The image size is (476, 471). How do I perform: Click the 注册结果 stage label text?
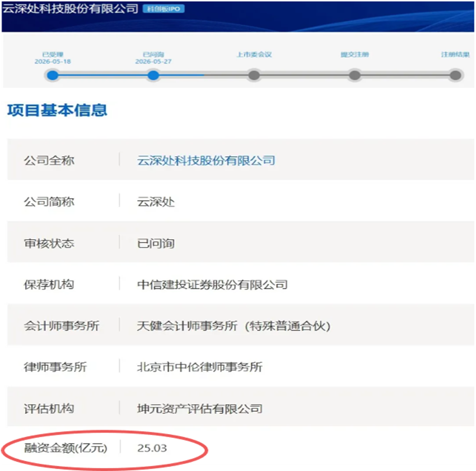(455, 54)
